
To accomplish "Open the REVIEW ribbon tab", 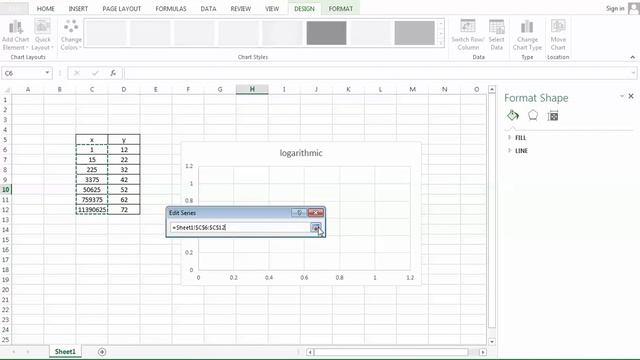I will coord(240,9).
